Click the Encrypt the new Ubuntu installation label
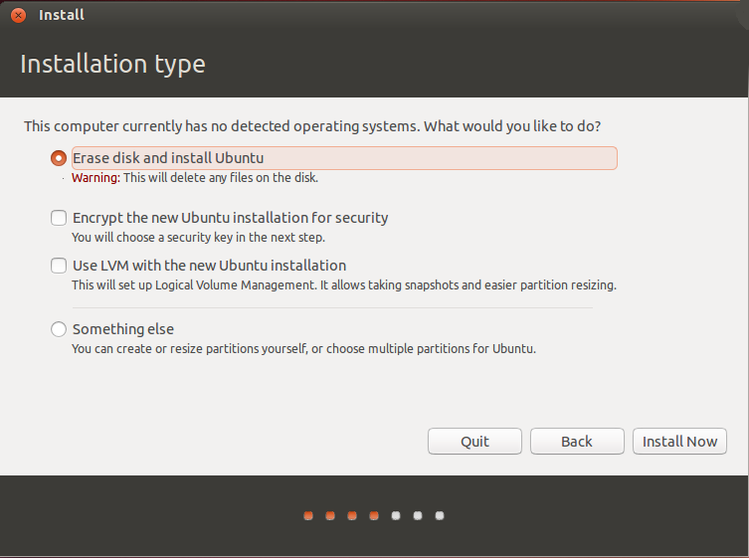Image resolution: width=749 pixels, height=560 pixels. point(230,218)
